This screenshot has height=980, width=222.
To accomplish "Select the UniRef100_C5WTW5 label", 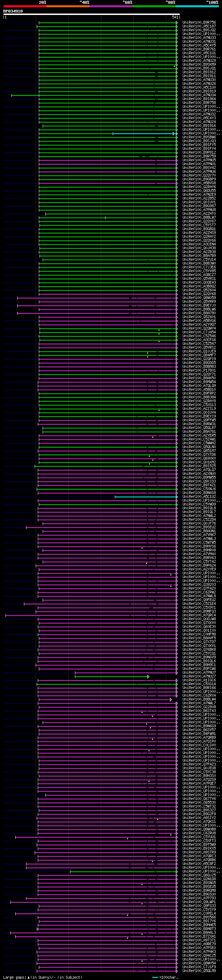I will [x=199, y=542].
